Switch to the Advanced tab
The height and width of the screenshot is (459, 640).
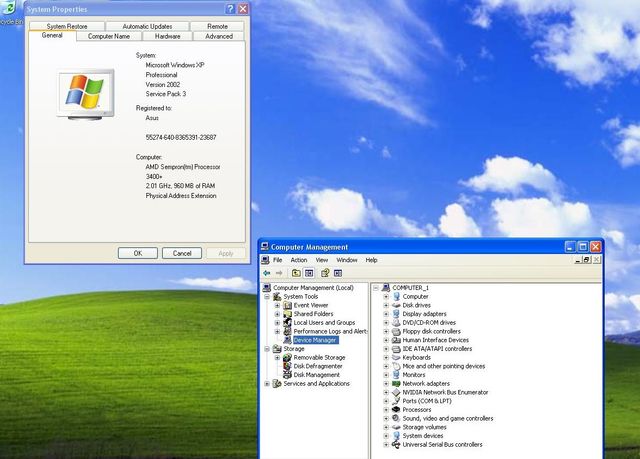(219, 36)
